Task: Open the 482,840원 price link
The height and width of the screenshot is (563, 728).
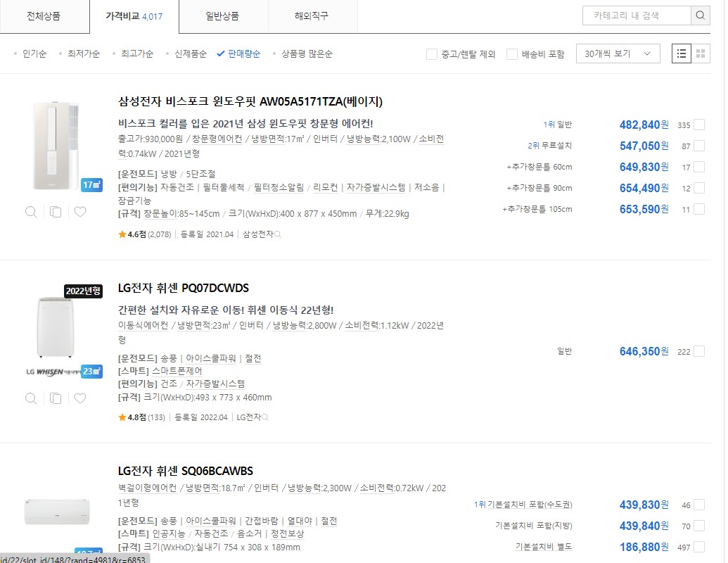Action: (644, 125)
